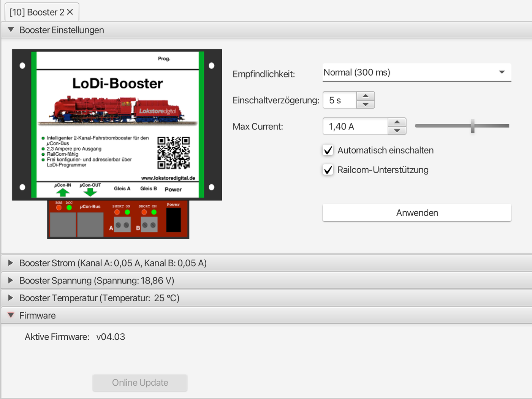This screenshot has height=399, width=532.
Task: Click the red locomotive picture
Action: 118,110
